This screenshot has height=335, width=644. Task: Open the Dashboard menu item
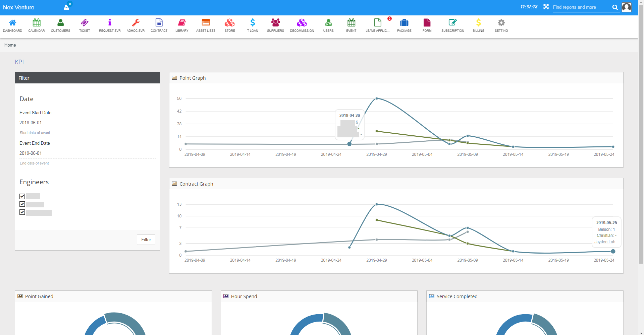click(12, 25)
